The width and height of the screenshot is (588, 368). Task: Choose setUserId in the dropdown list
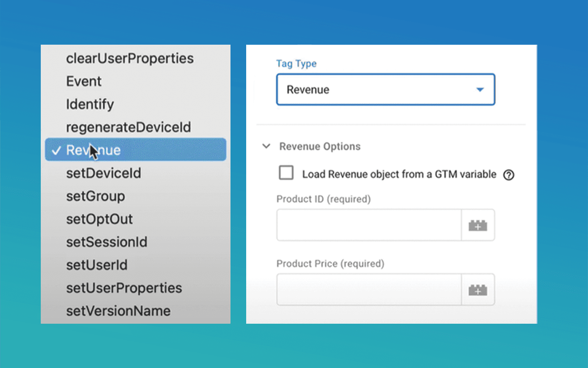pos(96,265)
